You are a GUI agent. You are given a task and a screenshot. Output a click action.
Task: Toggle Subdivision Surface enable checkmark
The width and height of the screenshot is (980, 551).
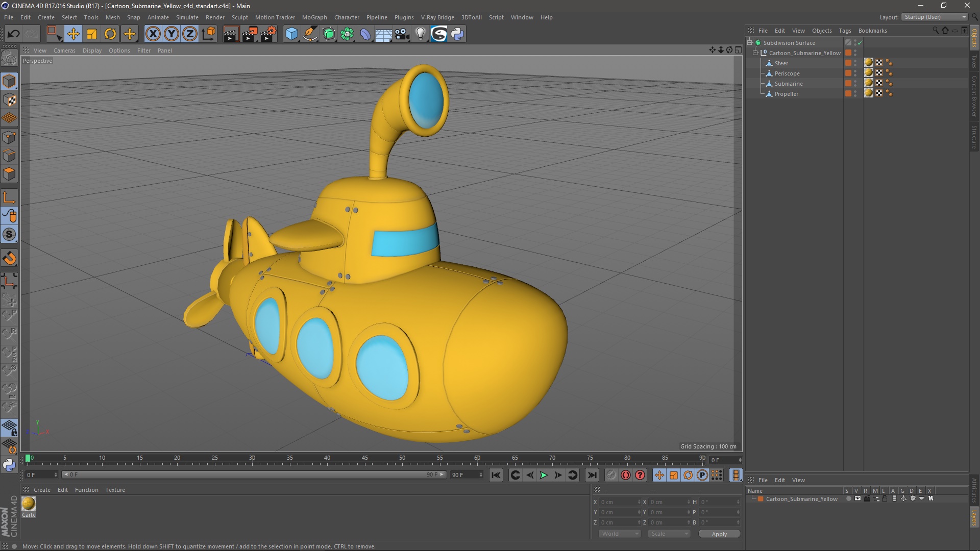(x=860, y=43)
